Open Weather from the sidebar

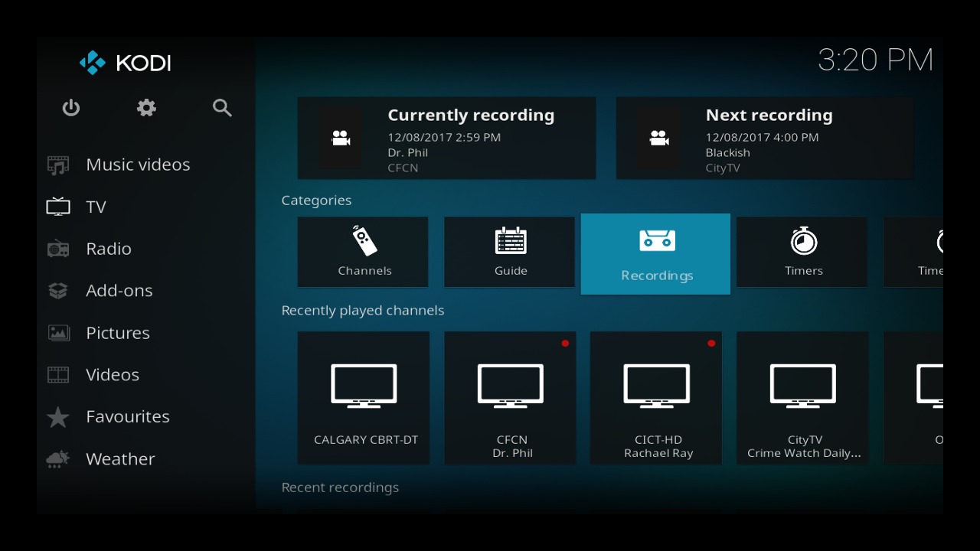pos(120,459)
